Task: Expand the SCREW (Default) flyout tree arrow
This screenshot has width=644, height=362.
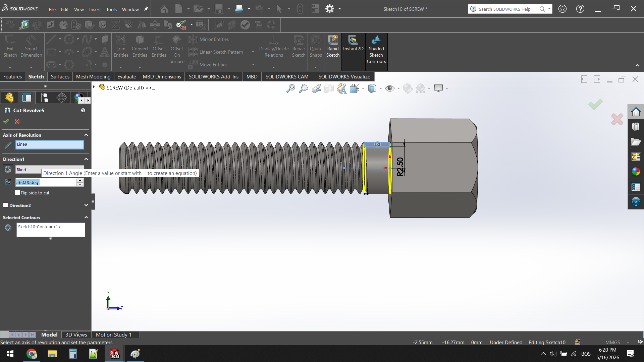Action: [x=94, y=87]
